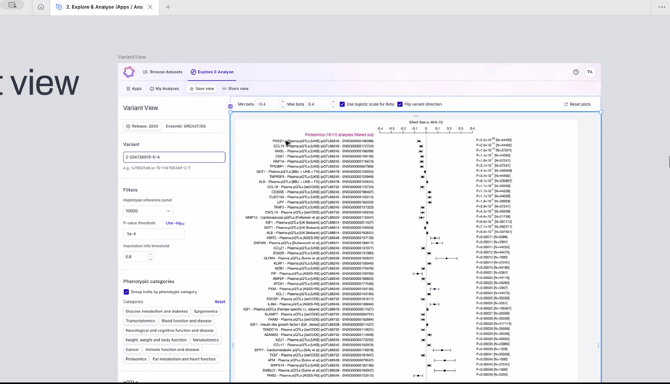Click the Share view button

(235, 88)
